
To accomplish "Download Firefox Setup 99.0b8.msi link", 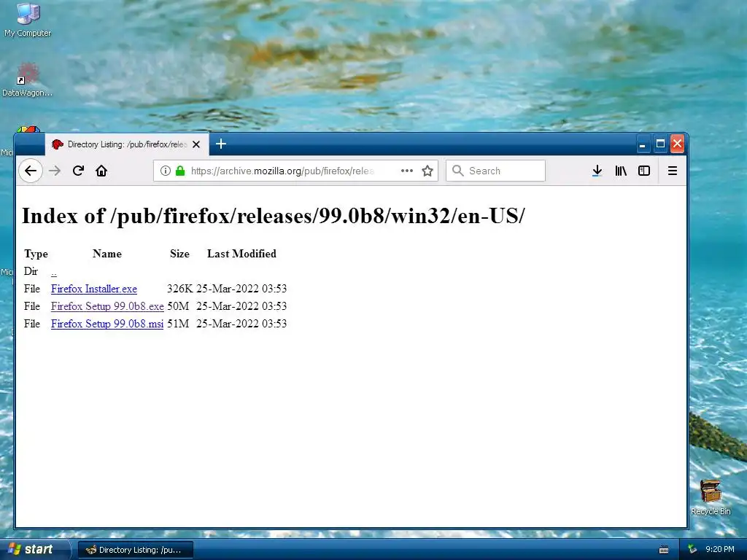I will (x=107, y=324).
